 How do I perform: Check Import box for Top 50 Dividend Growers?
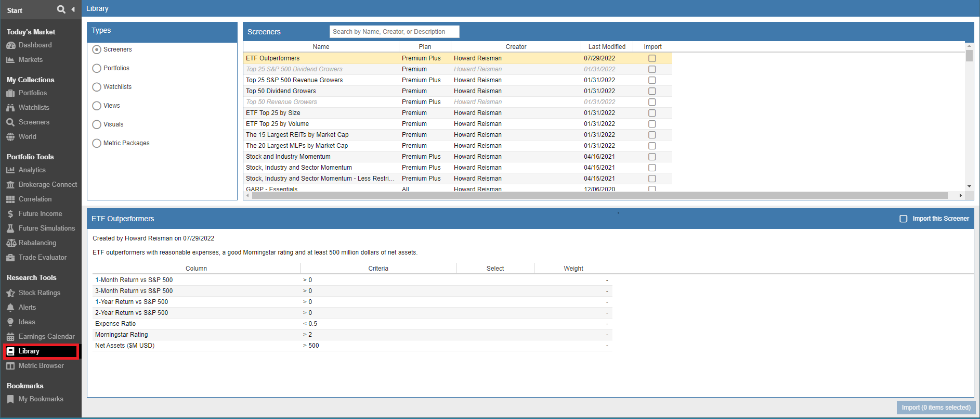pos(652,91)
